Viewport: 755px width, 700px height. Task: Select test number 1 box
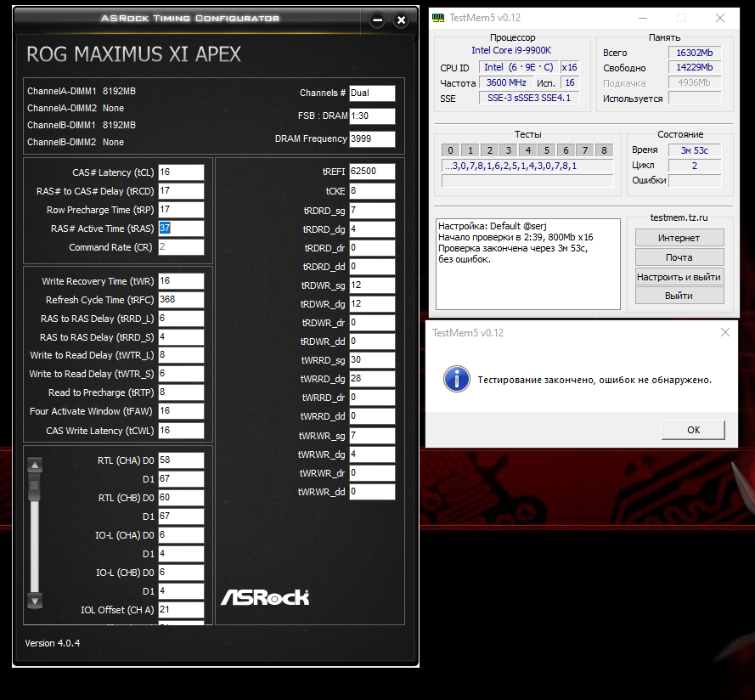pos(470,150)
